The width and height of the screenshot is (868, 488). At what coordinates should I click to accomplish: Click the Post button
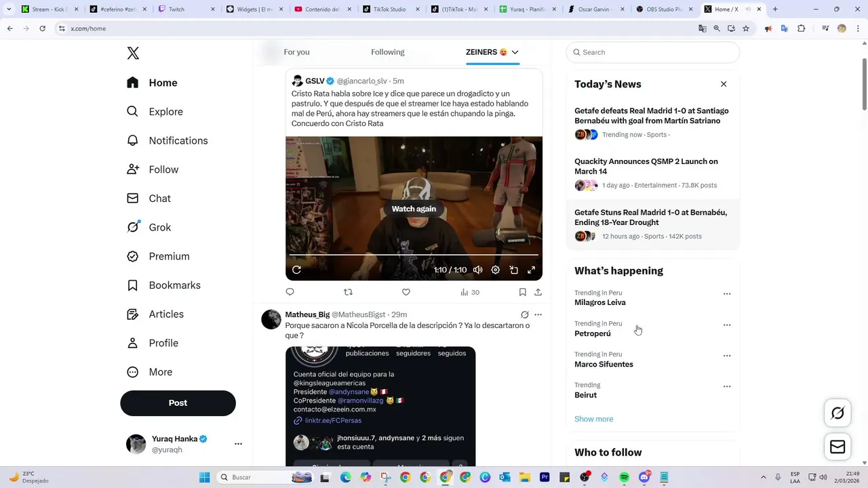click(178, 403)
